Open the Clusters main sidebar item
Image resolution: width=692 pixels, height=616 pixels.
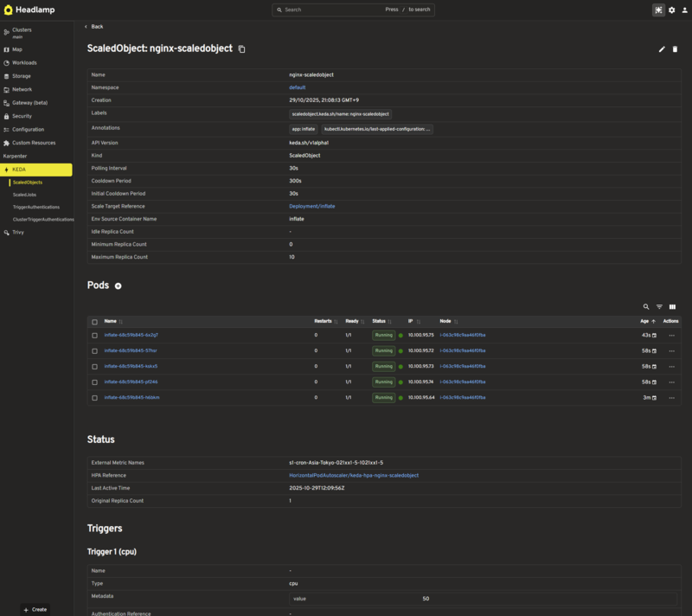pos(22,33)
